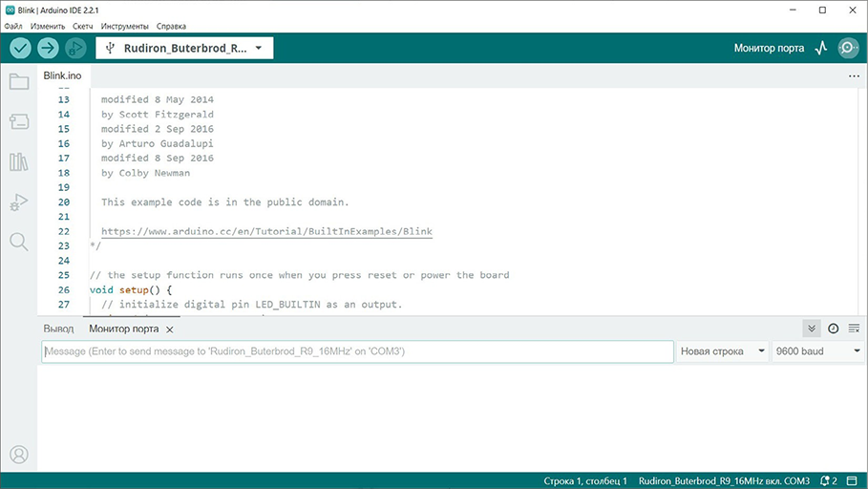Open the user account profile icon
The height and width of the screenshot is (489, 868).
click(19, 455)
